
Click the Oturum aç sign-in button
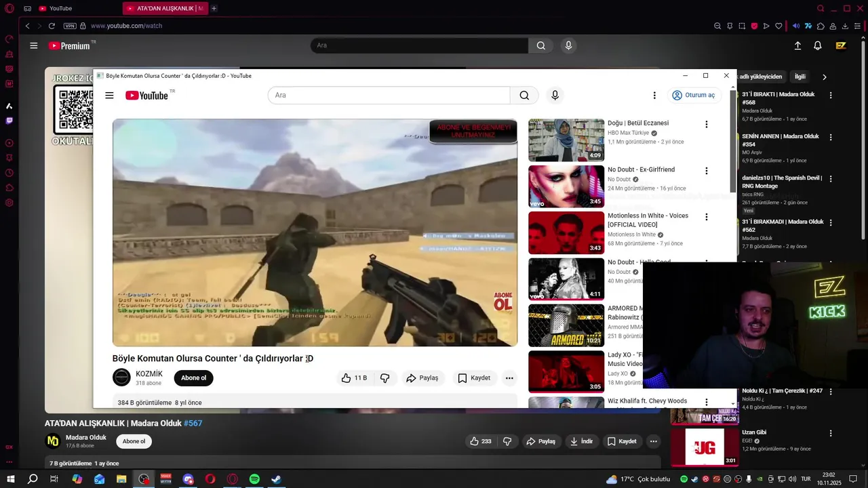[x=694, y=96]
